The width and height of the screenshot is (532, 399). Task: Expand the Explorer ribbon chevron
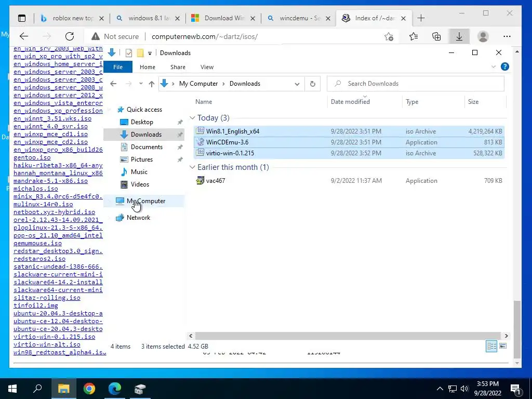click(x=494, y=67)
